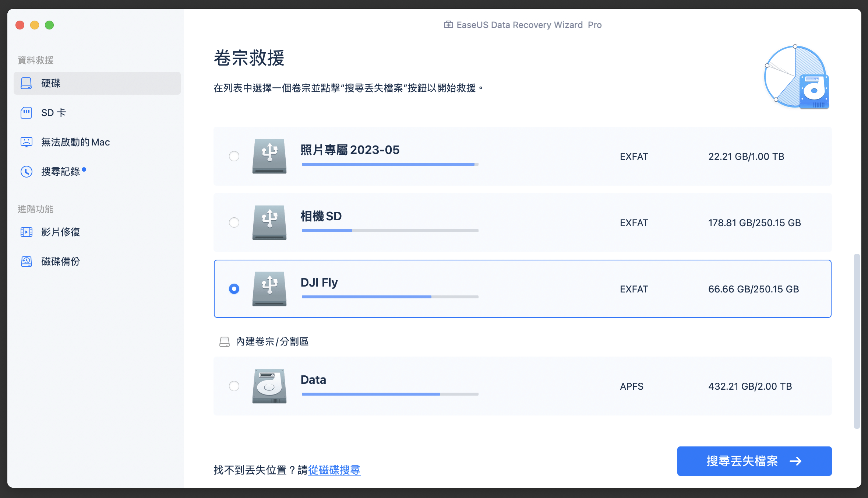Click the 相機 SD usage bar
This screenshot has height=498, width=868.
coord(390,231)
